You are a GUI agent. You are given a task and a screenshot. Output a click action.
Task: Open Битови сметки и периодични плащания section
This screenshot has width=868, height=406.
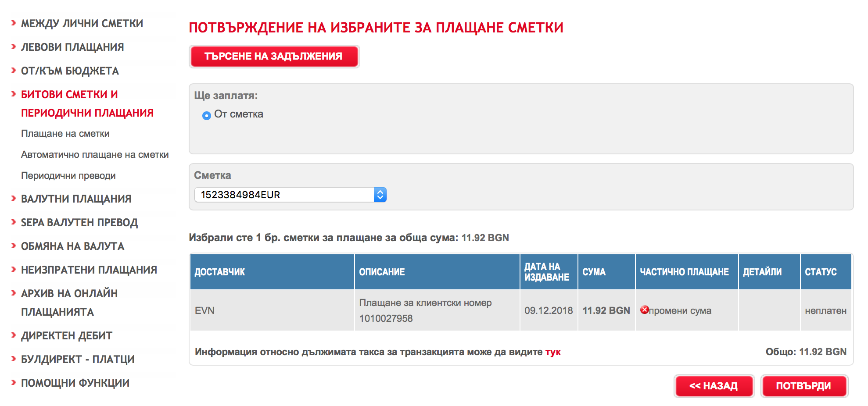tap(87, 104)
